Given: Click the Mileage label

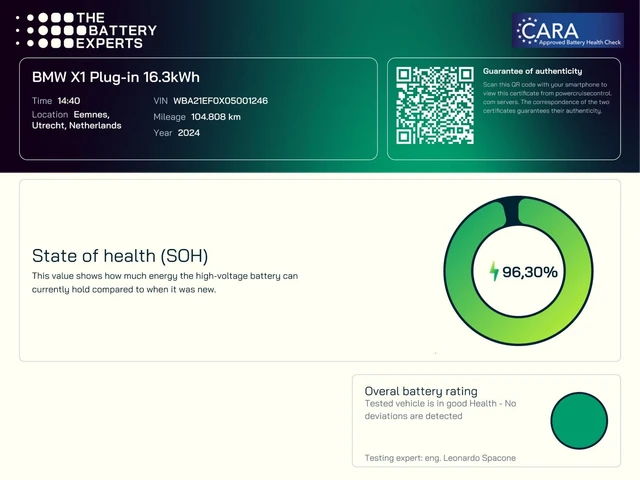Looking at the screenshot, I should pyautogui.click(x=169, y=117).
